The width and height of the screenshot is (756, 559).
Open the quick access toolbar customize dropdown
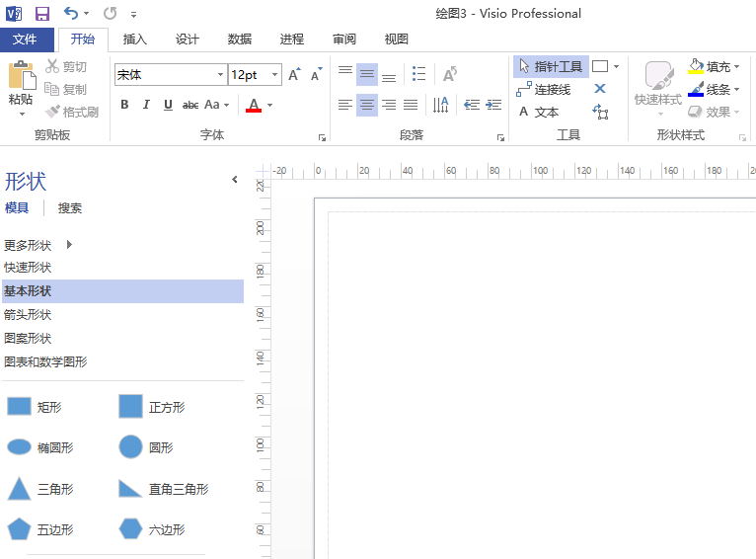coord(133,15)
